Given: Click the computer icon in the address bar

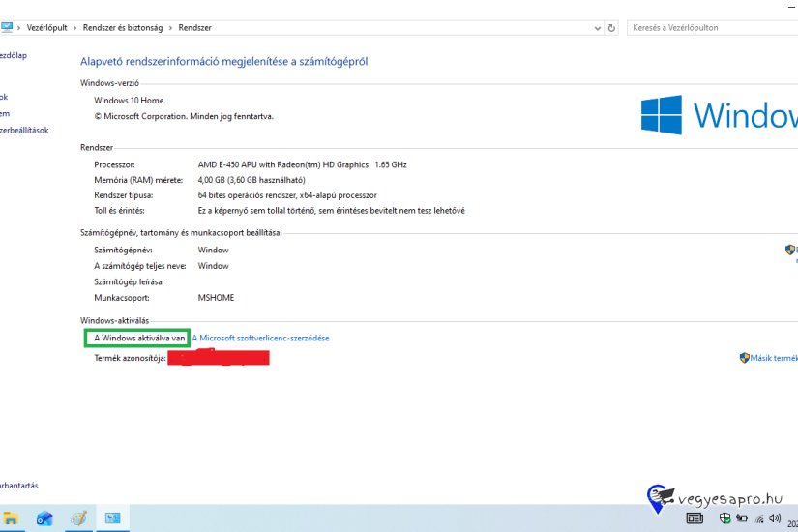Looking at the screenshot, I should click(x=7, y=28).
